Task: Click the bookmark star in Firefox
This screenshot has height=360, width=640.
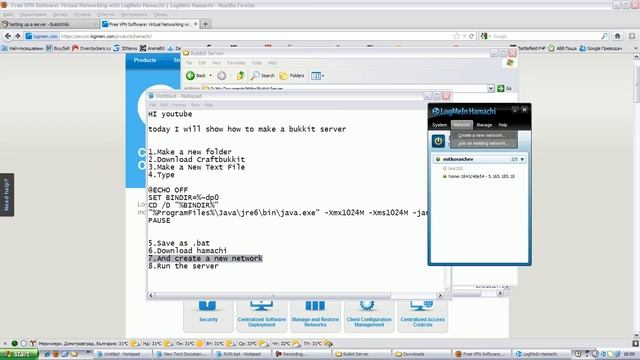Action: tap(457, 36)
